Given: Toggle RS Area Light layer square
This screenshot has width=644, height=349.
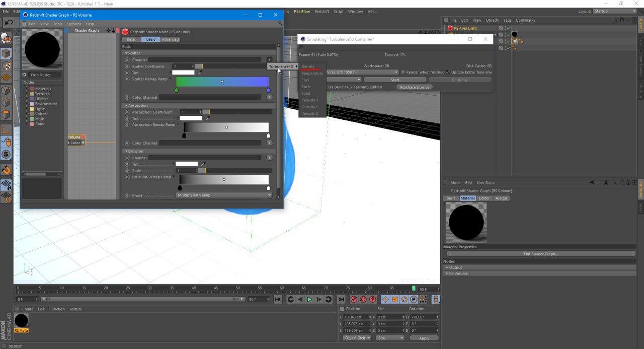Looking at the screenshot, I should point(501,28).
